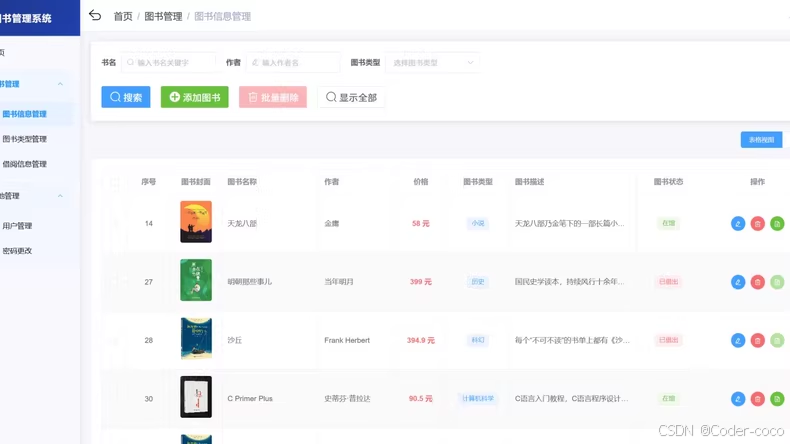Click the price 399 元
Screen dimensions: 790x444
pos(421,282)
